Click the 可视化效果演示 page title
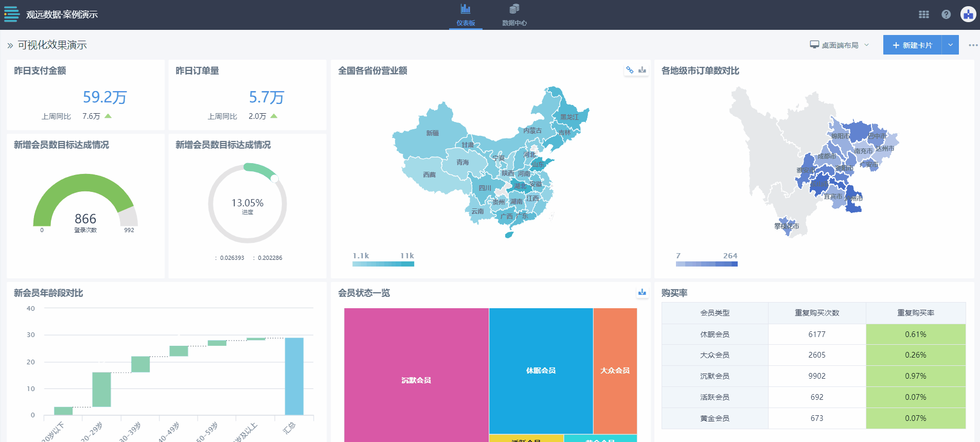This screenshot has width=980, height=442. [x=52, y=45]
